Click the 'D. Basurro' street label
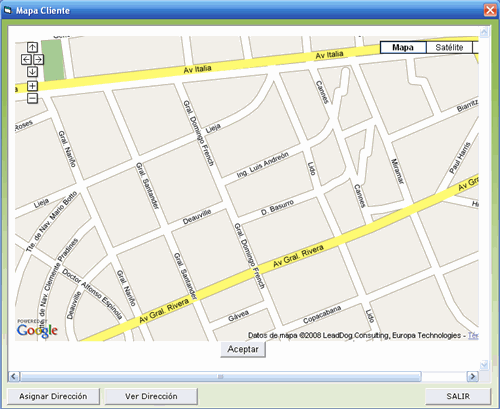The image size is (500, 409). point(277,207)
